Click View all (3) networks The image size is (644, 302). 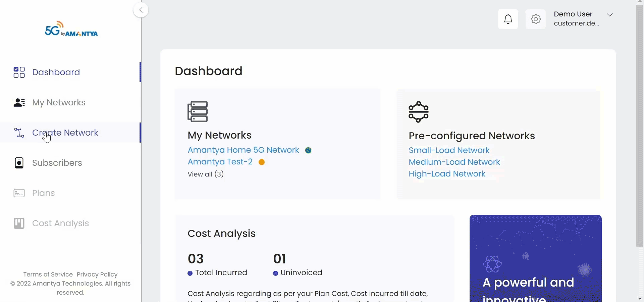pos(206,174)
